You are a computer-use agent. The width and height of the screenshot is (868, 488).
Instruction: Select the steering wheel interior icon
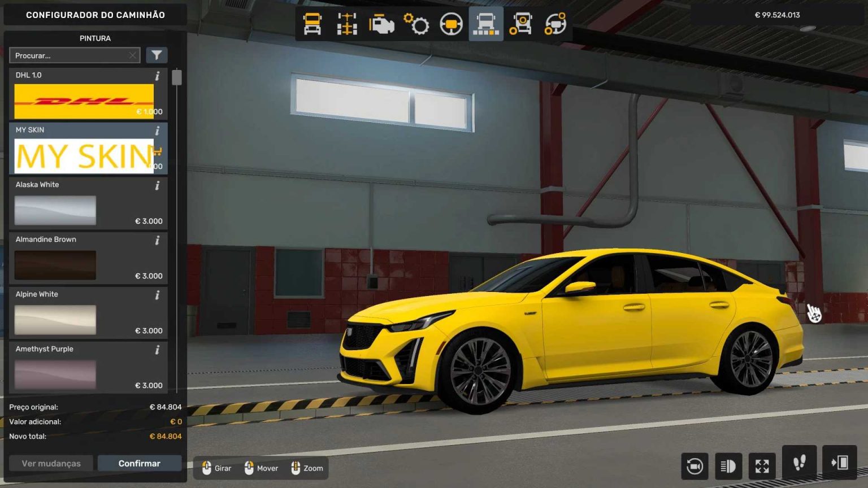coord(450,24)
